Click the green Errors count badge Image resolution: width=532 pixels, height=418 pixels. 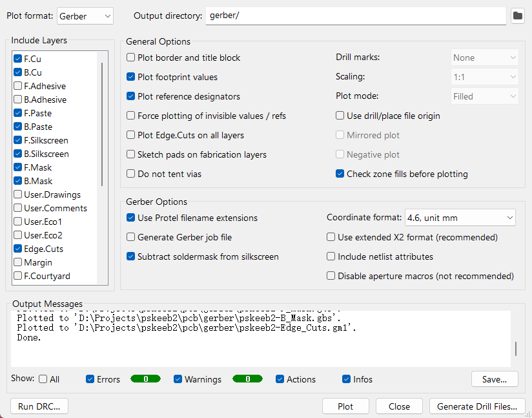click(145, 379)
